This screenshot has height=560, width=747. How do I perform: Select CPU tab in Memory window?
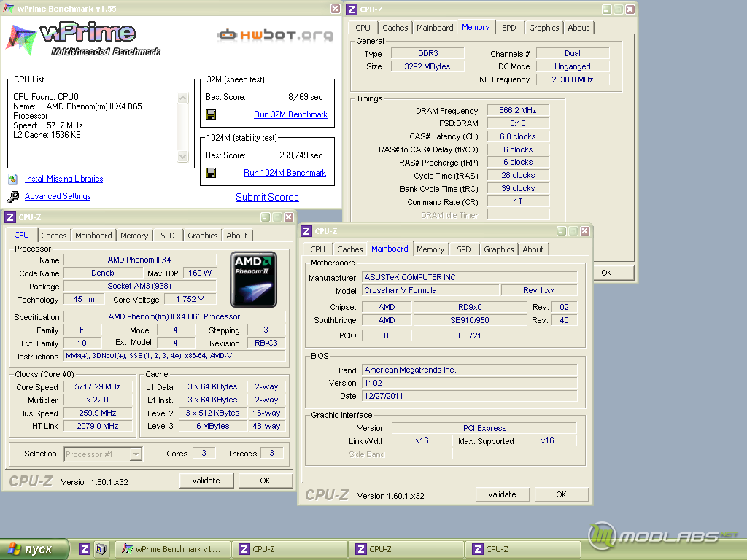363,28
